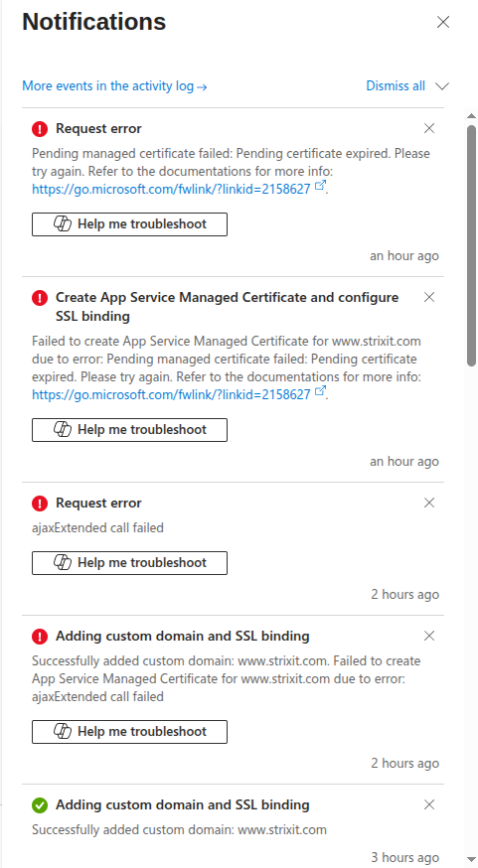Image resolution: width=478 pixels, height=868 pixels.
Task: Click the scroll down arrow of the notifications scrollbar
Action: 471,858
